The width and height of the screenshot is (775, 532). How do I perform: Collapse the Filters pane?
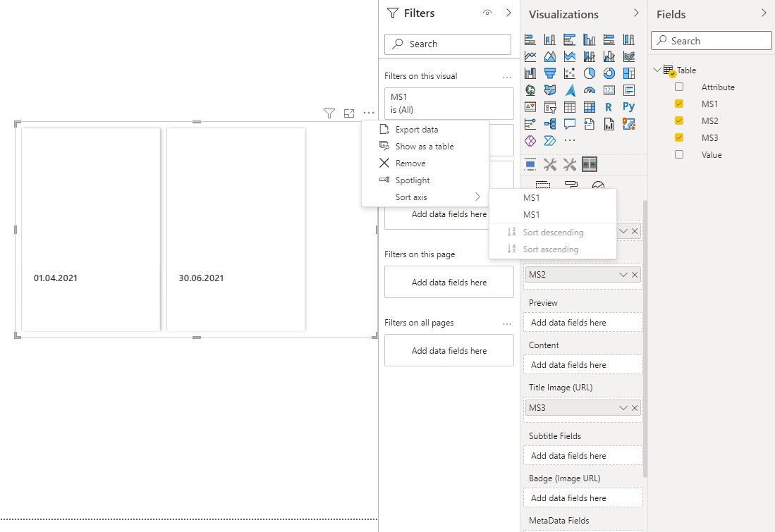(508, 13)
